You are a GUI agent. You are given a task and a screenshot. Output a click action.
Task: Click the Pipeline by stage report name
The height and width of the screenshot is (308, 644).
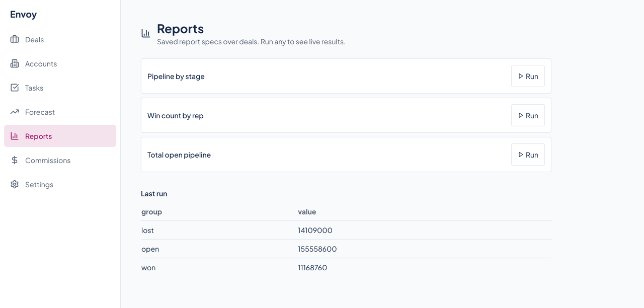click(176, 76)
